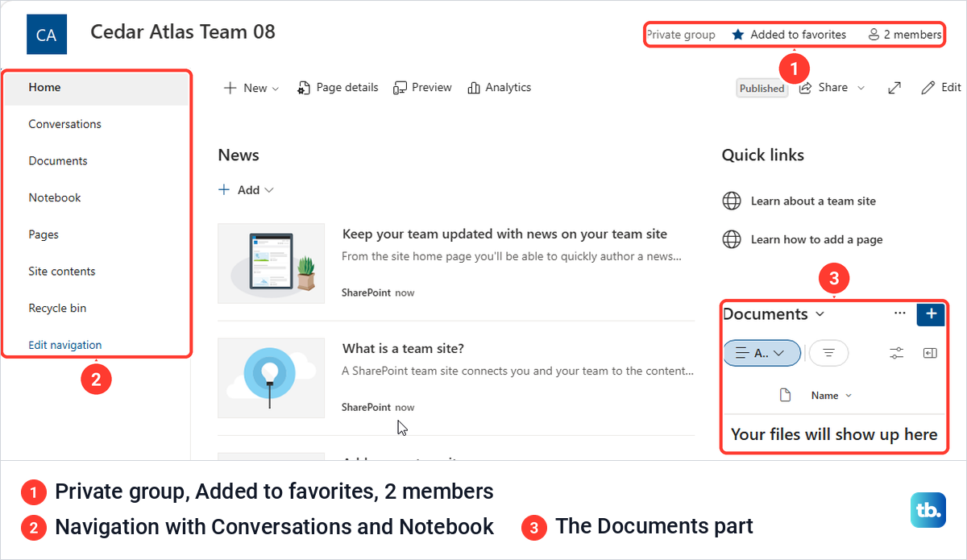Click the Add plus icon under News

[x=225, y=190]
